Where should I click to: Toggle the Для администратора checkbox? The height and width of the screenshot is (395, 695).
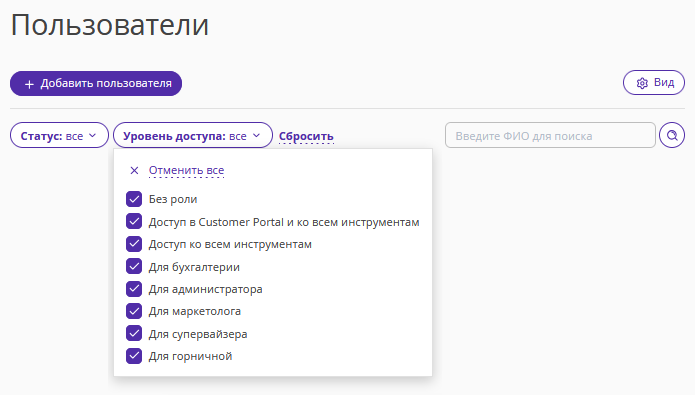point(134,289)
